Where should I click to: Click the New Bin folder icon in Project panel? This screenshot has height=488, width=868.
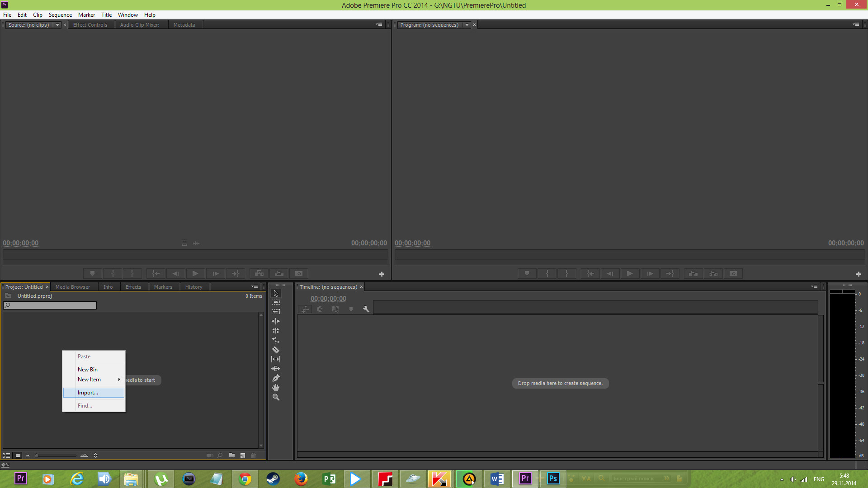232,455
